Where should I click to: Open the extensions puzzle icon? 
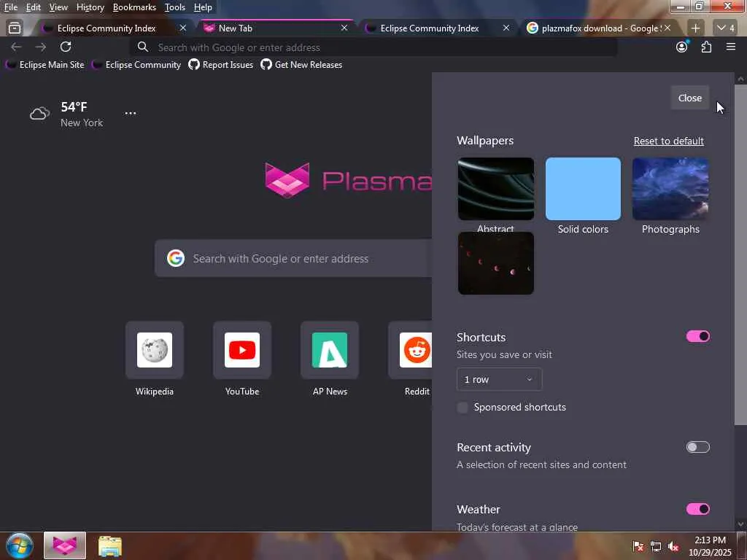point(706,47)
